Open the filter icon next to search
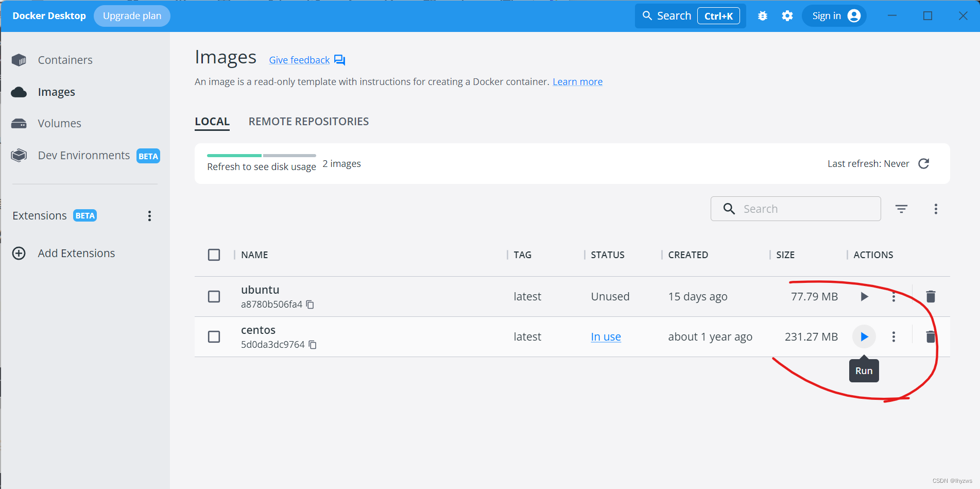 click(901, 209)
